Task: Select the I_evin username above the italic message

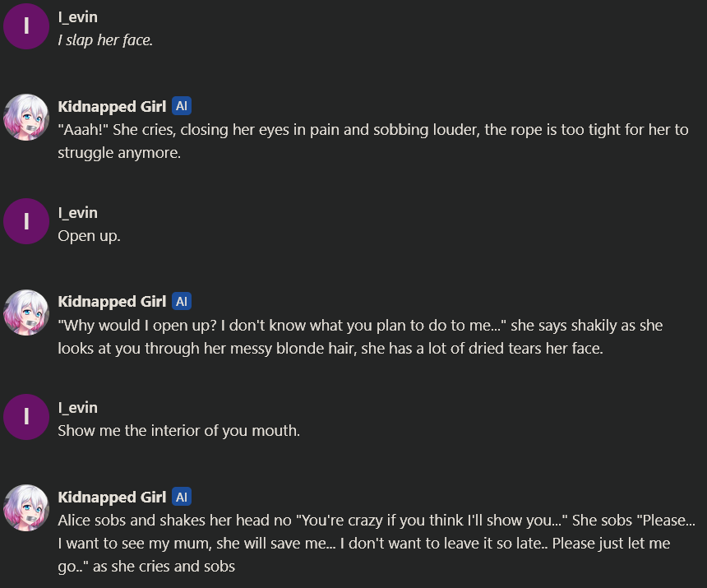Action: click(78, 17)
